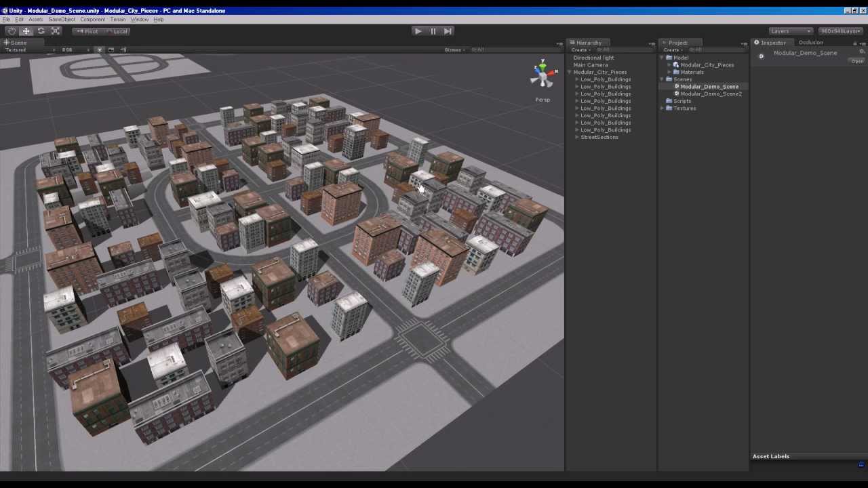Select the Move tool in the toolbar
Screen dimensions: 868x488
pyautogui.click(x=26, y=31)
